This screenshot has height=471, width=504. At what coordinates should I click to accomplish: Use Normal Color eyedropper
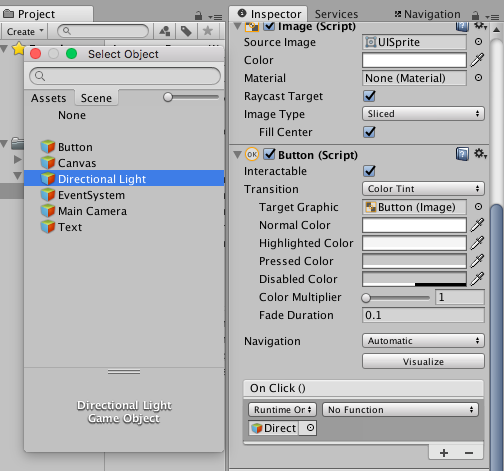[x=477, y=225]
